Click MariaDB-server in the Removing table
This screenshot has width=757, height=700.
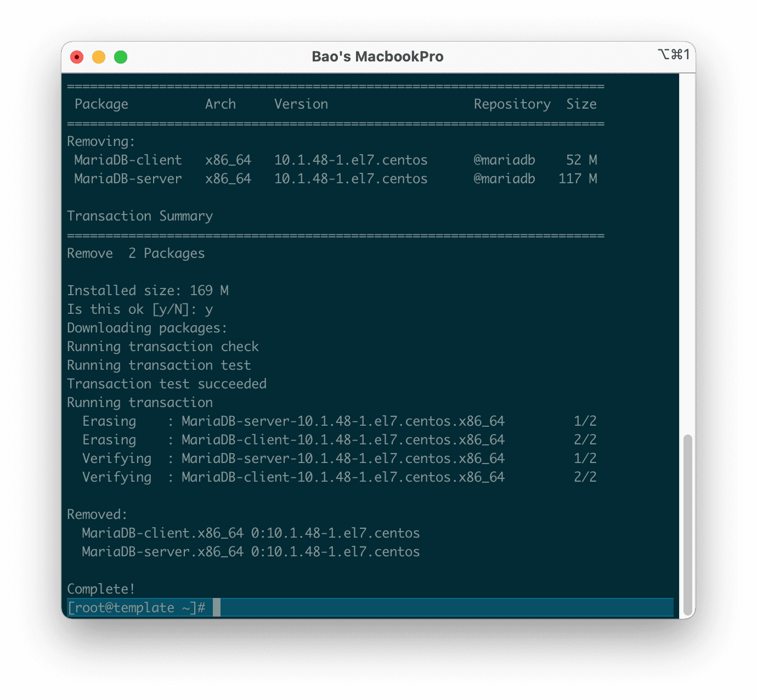coord(128,179)
